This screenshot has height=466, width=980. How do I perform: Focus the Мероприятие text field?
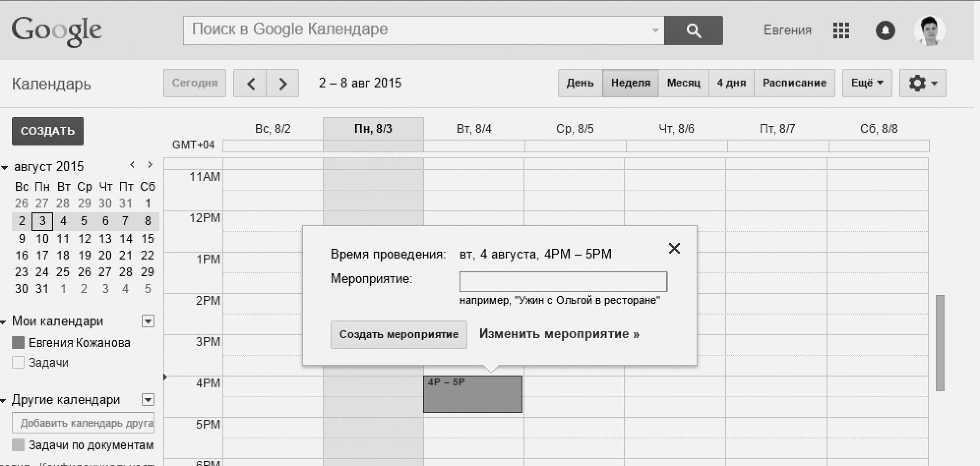(x=563, y=282)
